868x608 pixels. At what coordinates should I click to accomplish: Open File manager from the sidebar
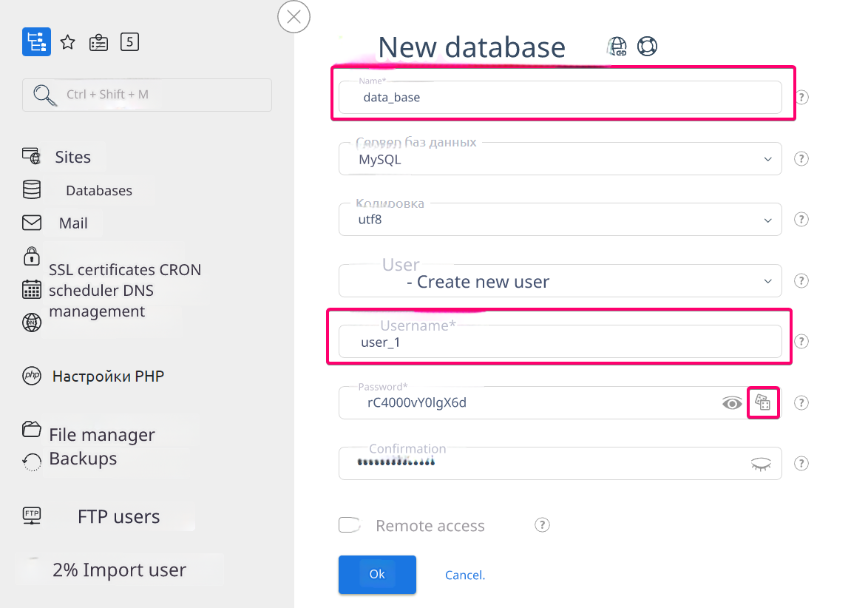101,435
